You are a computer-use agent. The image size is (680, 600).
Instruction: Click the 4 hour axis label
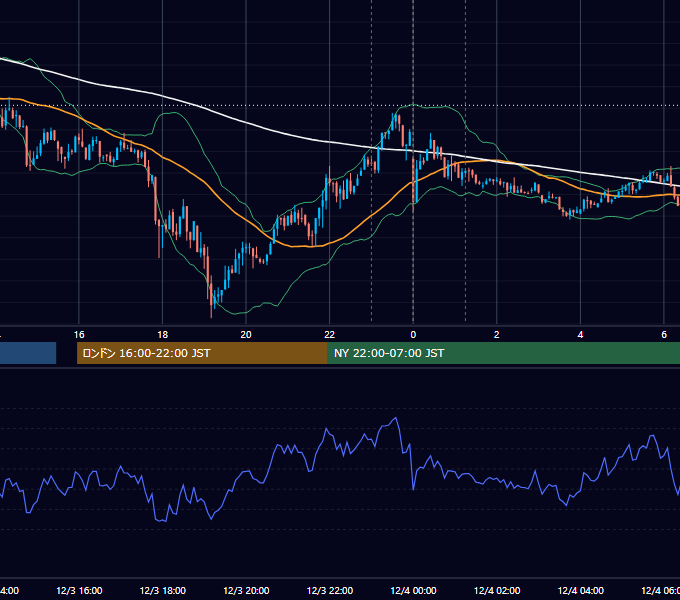[x=580, y=335]
